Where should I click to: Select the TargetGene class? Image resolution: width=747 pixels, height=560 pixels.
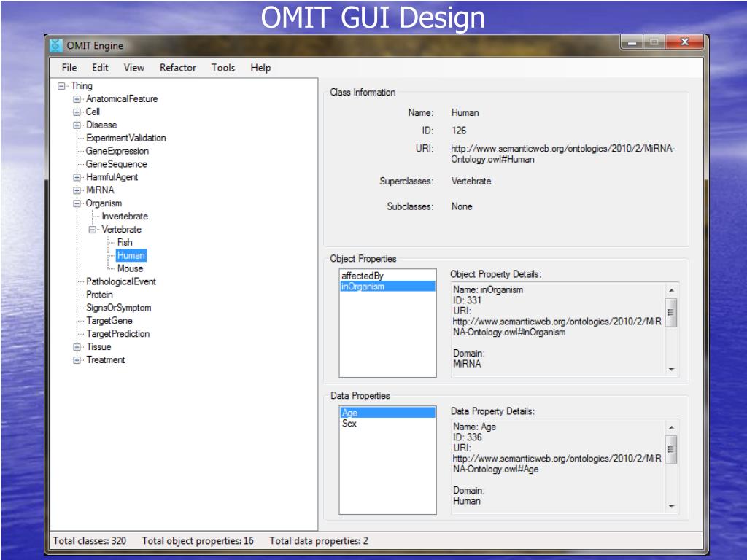coord(109,321)
